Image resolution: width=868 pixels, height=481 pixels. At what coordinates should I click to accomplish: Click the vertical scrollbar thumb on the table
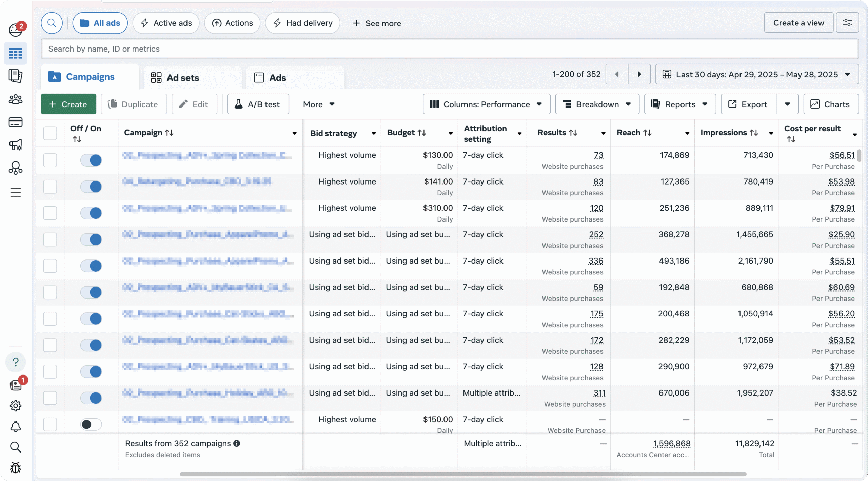859,155
